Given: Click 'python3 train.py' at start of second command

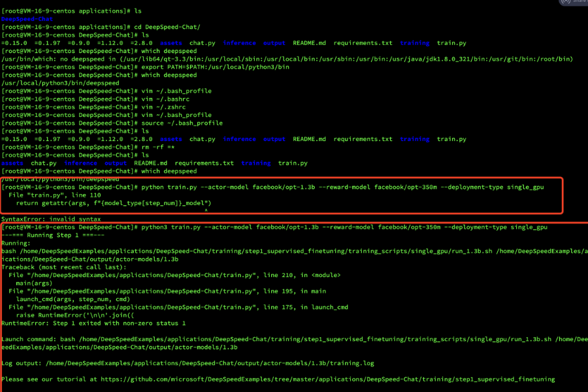Looking at the screenshot, I should coord(171,227).
